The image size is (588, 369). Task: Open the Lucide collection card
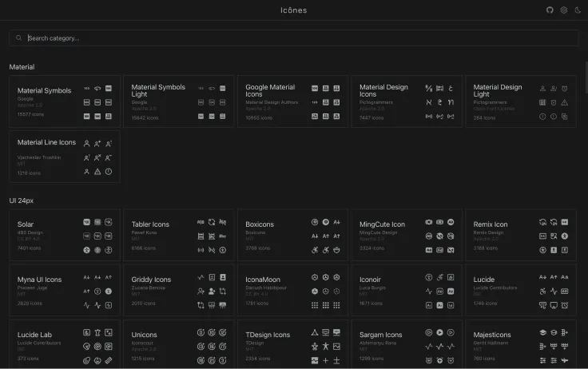tap(521, 290)
